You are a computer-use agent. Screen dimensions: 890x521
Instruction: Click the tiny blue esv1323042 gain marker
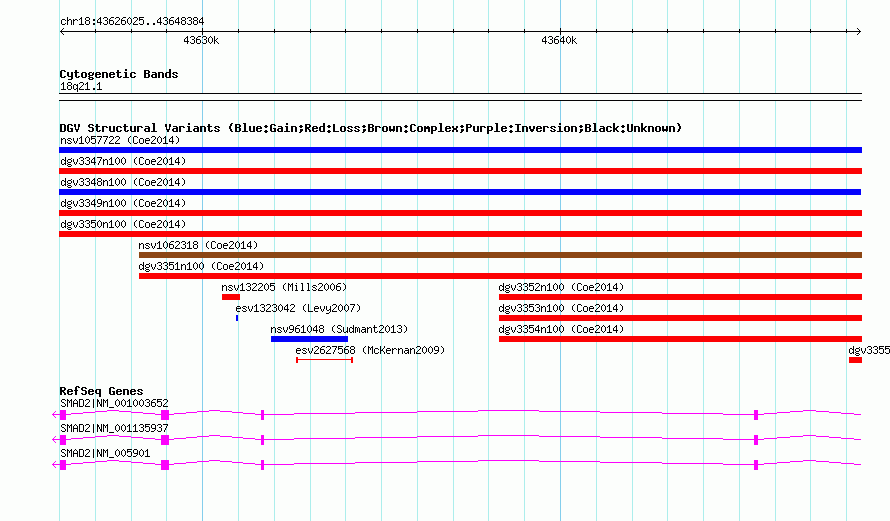pyautogui.click(x=237, y=318)
